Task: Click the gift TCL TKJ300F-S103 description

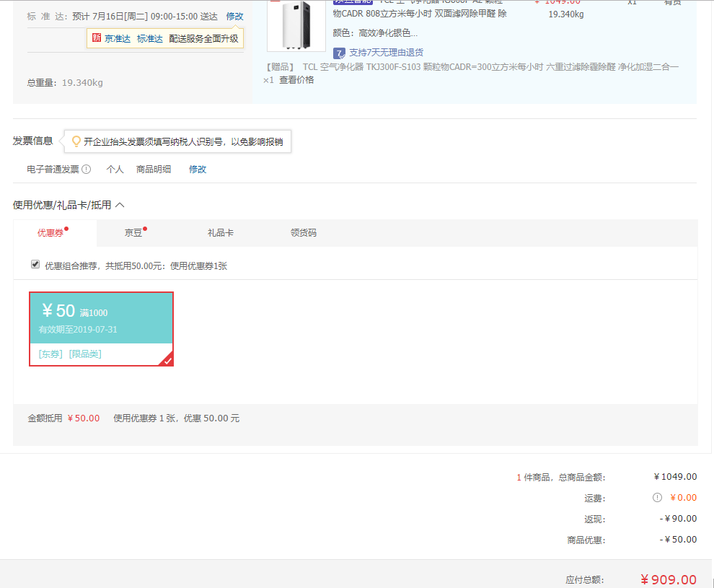Action: 491,67
